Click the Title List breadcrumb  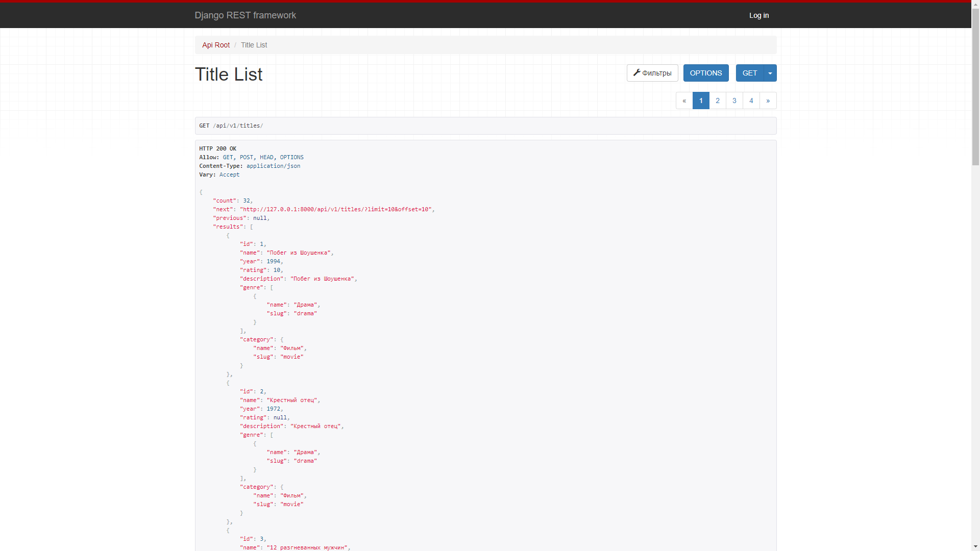tap(254, 45)
